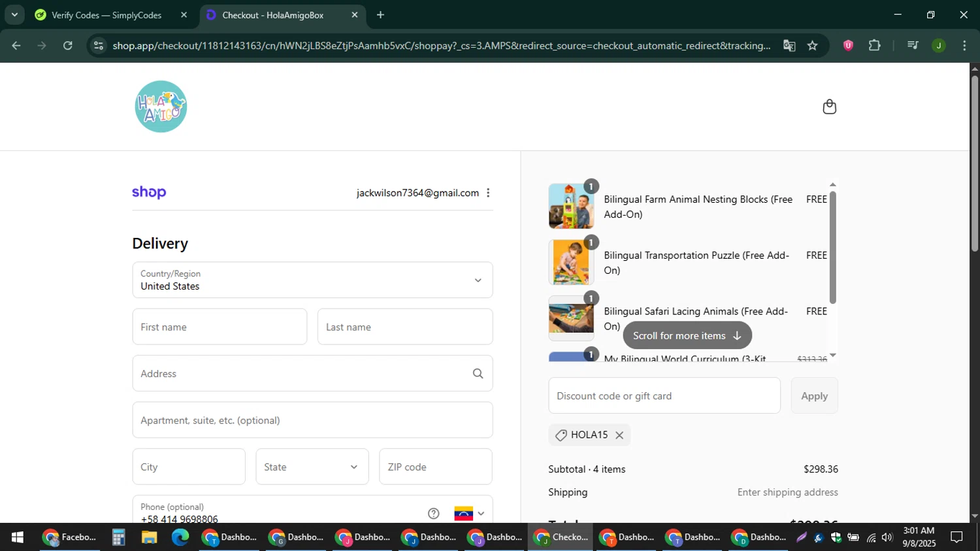This screenshot has width=980, height=551.
Task: Switch to the Checko... Chrome taskbar window
Action: (561, 537)
